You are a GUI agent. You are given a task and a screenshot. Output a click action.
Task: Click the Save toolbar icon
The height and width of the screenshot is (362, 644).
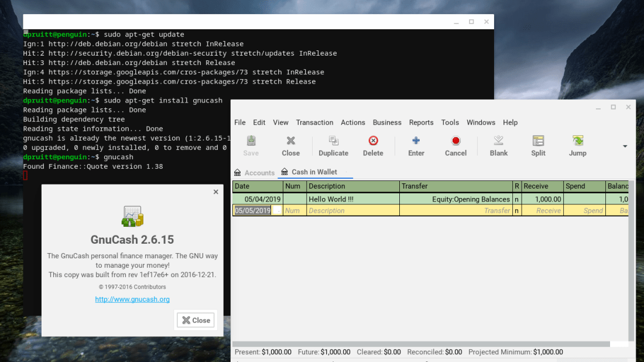[x=251, y=145]
